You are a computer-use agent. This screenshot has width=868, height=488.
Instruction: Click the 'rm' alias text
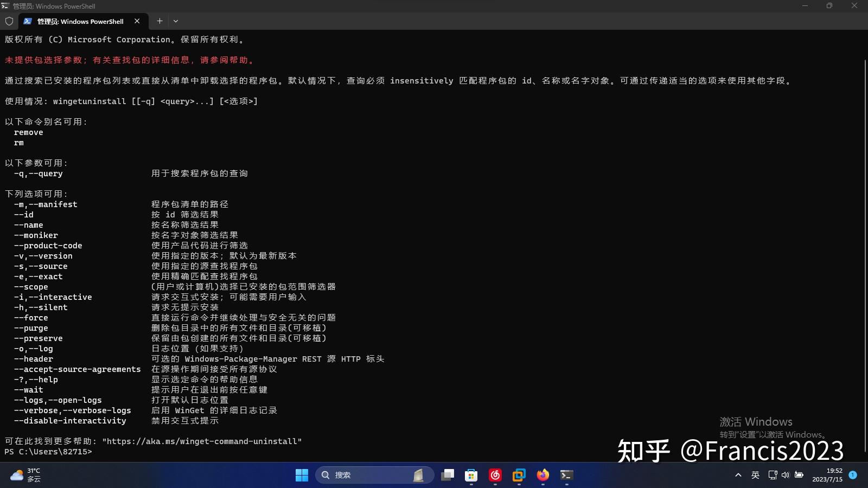[x=19, y=143]
